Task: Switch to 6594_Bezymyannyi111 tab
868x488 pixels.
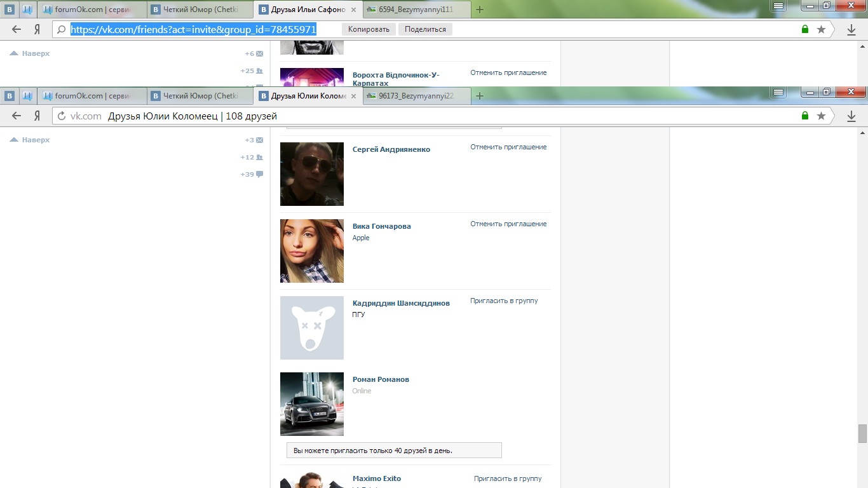Action: point(416,10)
